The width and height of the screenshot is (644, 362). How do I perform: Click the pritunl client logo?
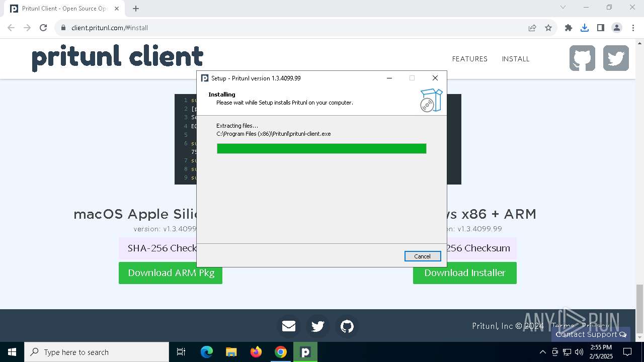[x=117, y=57]
